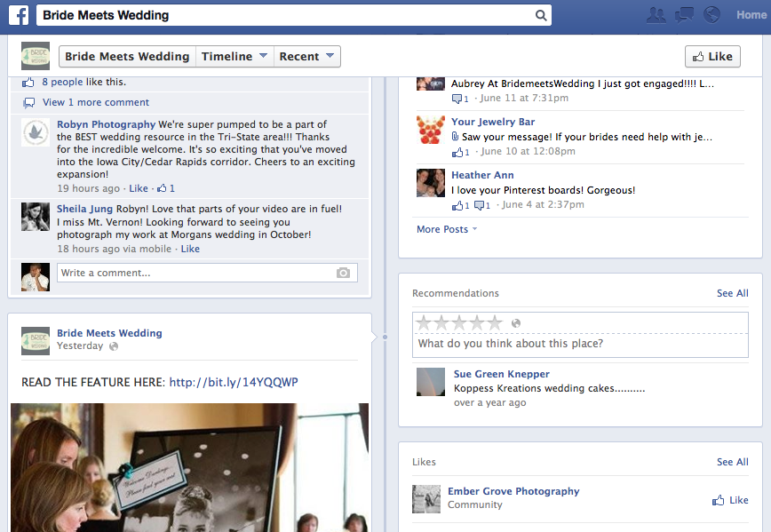Like Robyn Photography's comment
This screenshot has width=771, height=532.
pos(139,188)
